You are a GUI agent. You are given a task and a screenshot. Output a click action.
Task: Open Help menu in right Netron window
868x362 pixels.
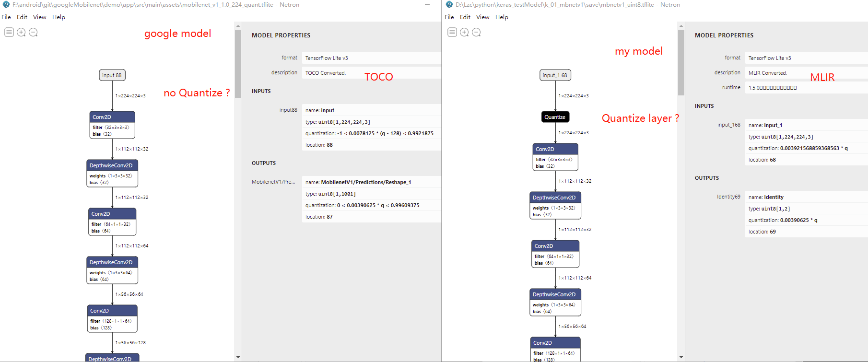(502, 17)
